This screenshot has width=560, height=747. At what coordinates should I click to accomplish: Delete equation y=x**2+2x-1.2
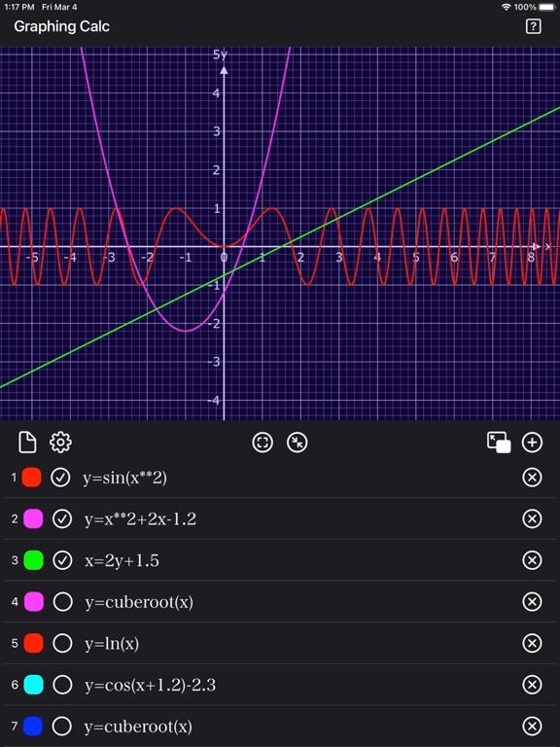532,518
